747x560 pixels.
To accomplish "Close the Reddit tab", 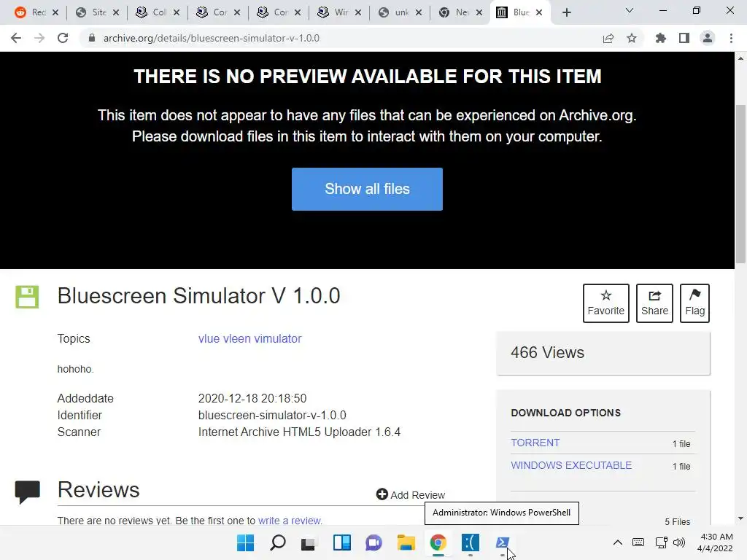I will 55,12.
